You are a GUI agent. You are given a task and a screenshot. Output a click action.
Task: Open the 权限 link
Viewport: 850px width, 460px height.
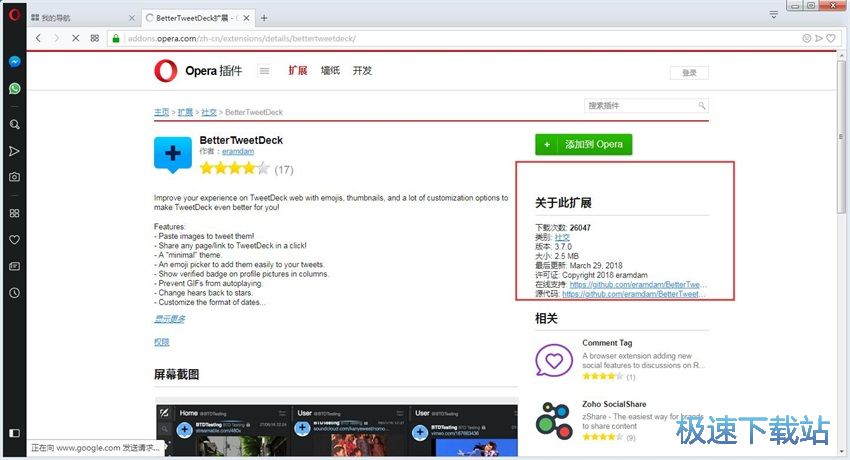[162, 342]
